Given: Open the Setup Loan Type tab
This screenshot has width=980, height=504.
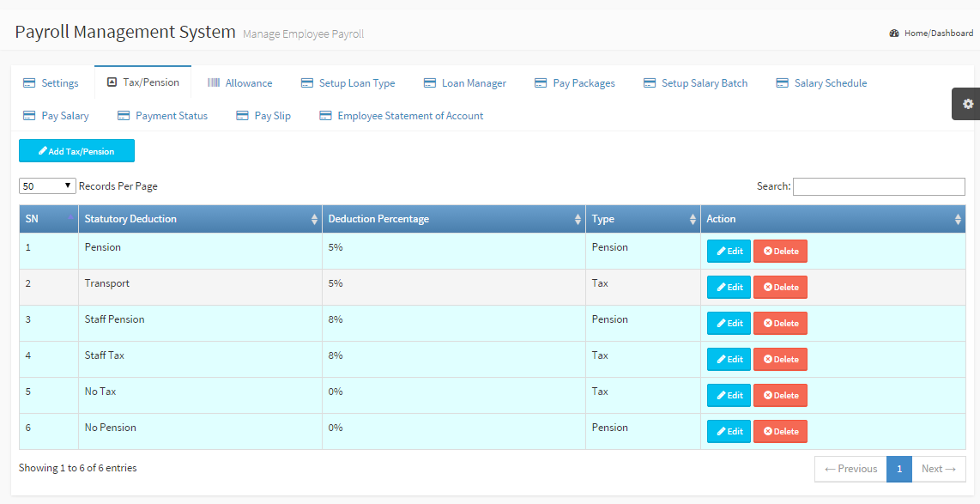Looking at the screenshot, I should (x=356, y=83).
